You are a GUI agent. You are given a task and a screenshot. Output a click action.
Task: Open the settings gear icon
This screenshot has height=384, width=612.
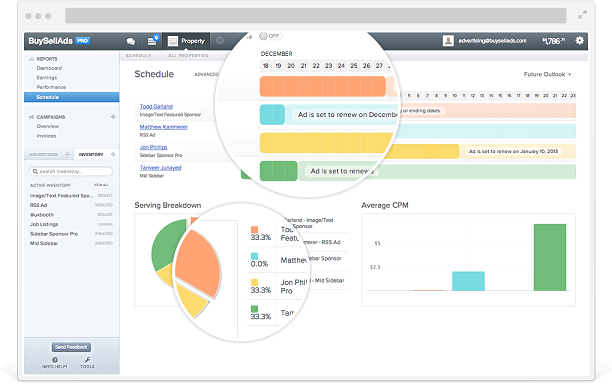[x=580, y=40]
